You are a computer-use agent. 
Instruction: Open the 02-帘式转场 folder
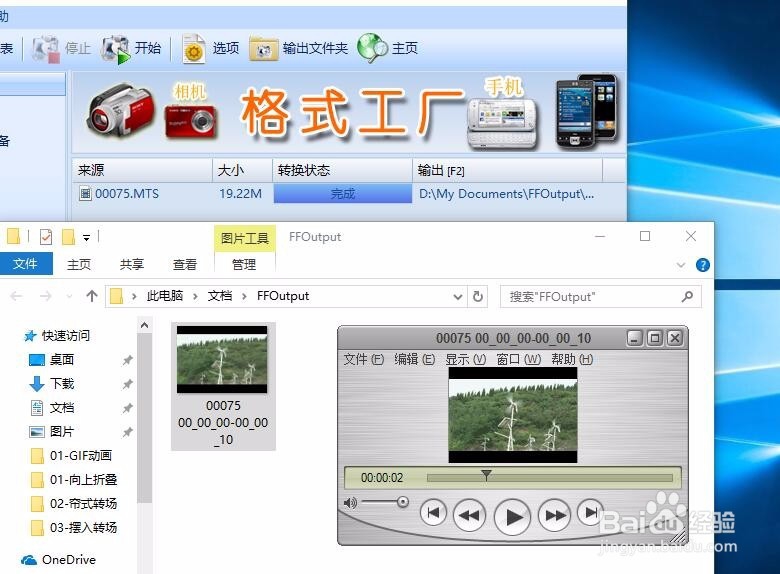83,503
